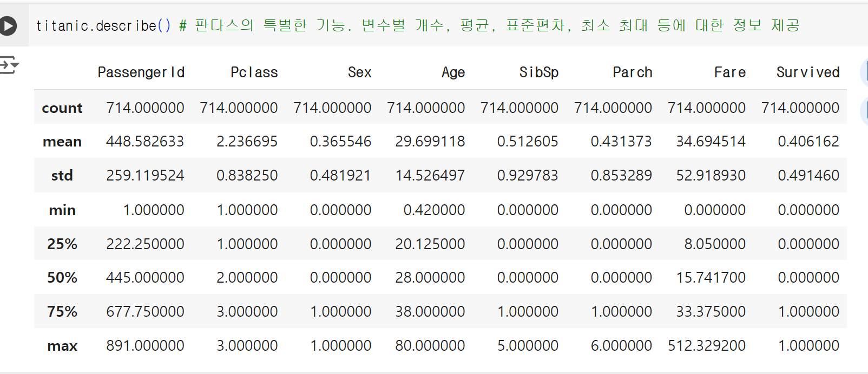868x374 pixels.
Task: Click mean Parch value 0.431373
Action: (x=621, y=142)
